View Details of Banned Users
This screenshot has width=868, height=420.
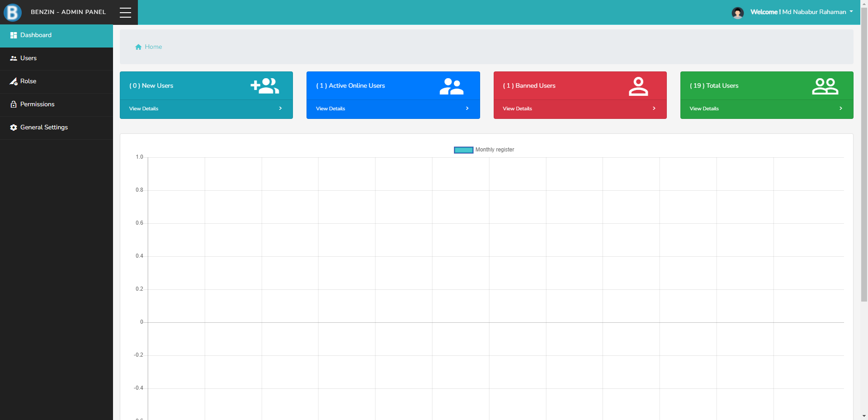[x=517, y=109]
